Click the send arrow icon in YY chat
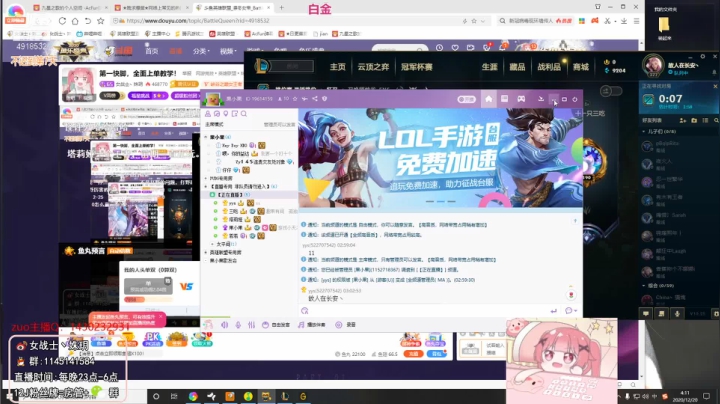720x404 pixels. click(x=553, y=311)
